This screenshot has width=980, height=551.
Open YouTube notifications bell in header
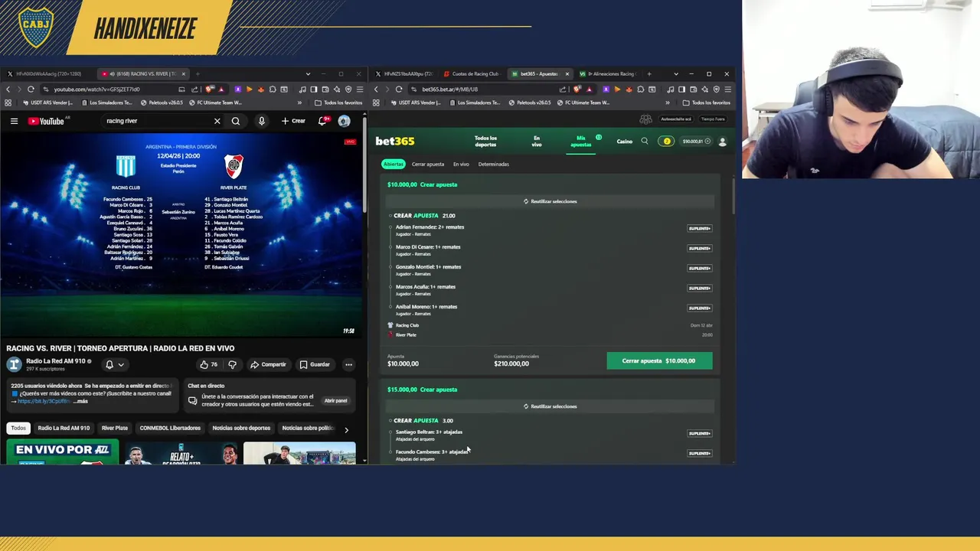(x=323, y=121)
